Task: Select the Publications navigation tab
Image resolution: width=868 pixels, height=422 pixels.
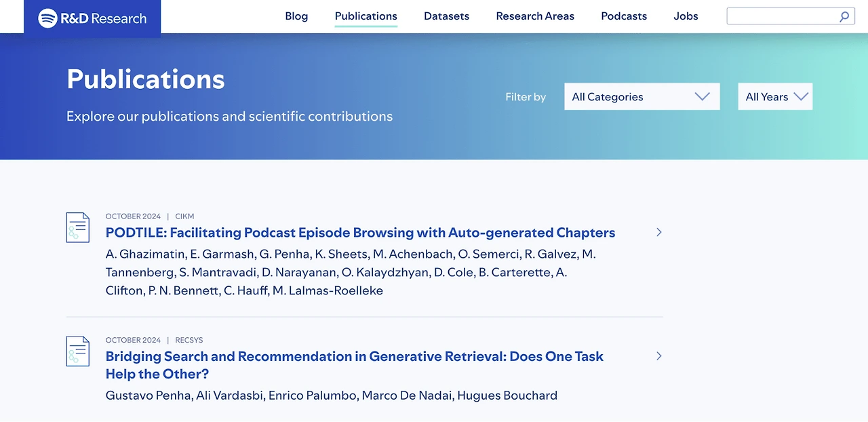Action: click(366, 16)
